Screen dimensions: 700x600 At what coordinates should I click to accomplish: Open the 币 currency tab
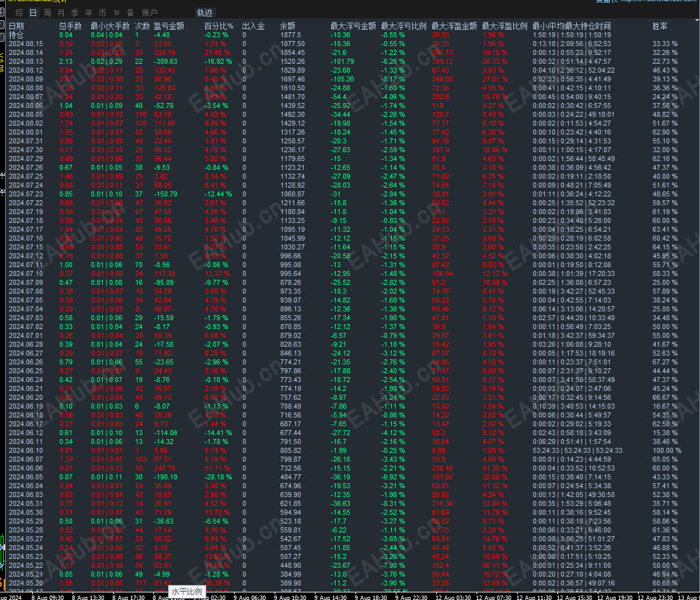click(x=103, y=13)
